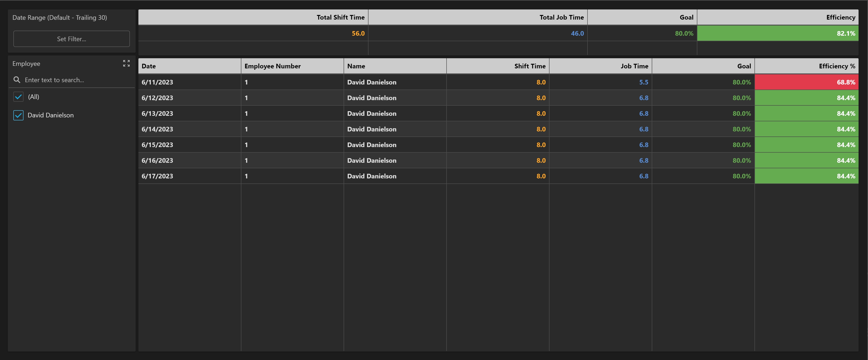Image resolution: width=868 pixels, height=360 pixels.
Task: Sort by Shift Time column header
Action: click(497, 66)
